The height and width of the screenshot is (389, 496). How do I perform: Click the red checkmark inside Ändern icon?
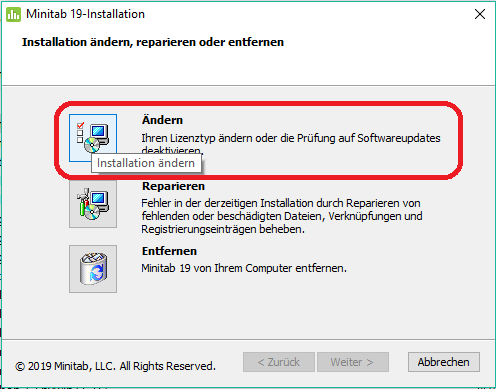coord(80,125)
